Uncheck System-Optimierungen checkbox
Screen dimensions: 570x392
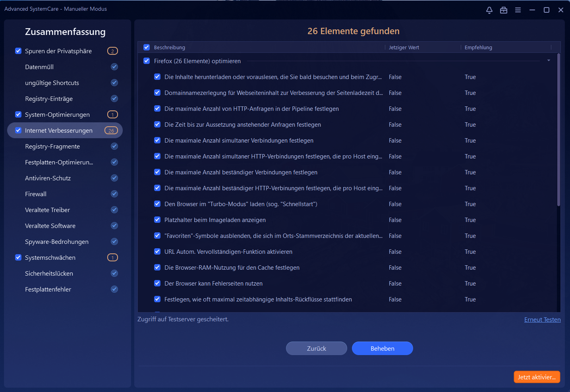click(18, 114)
